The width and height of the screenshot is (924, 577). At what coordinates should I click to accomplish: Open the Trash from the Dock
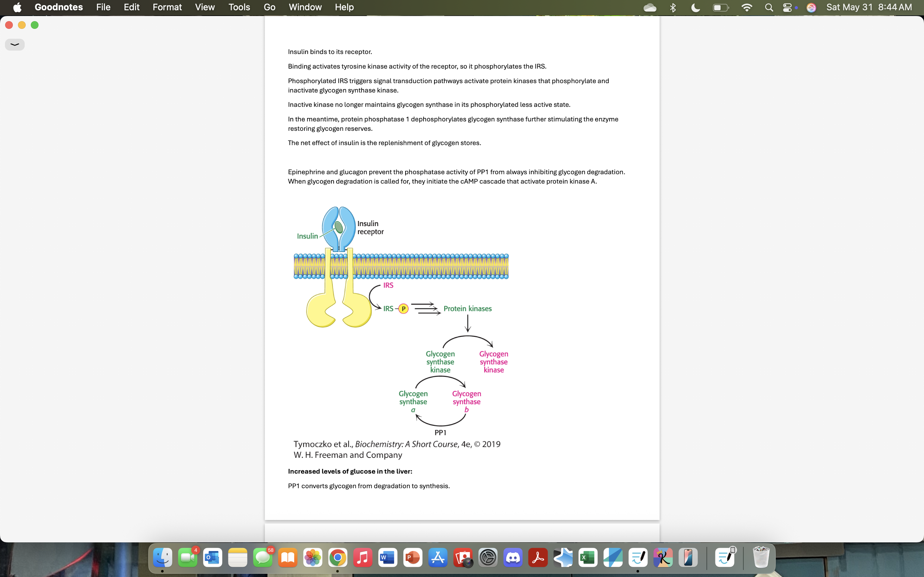pos(761,557)
